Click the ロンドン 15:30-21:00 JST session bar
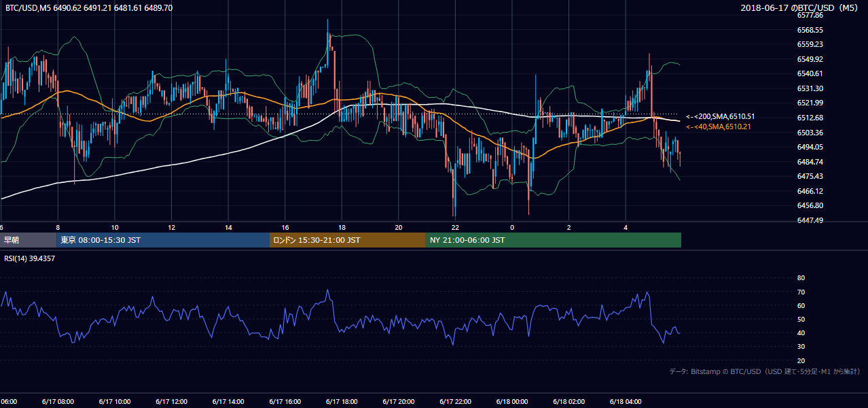Image resolution: width=868 pixels, height=408 pixels. tap(348, 240)
